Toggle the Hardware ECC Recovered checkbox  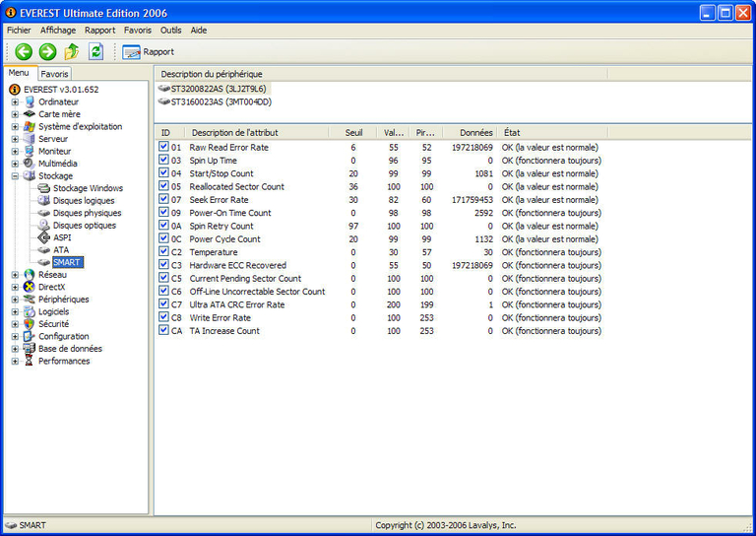(164, 264)
